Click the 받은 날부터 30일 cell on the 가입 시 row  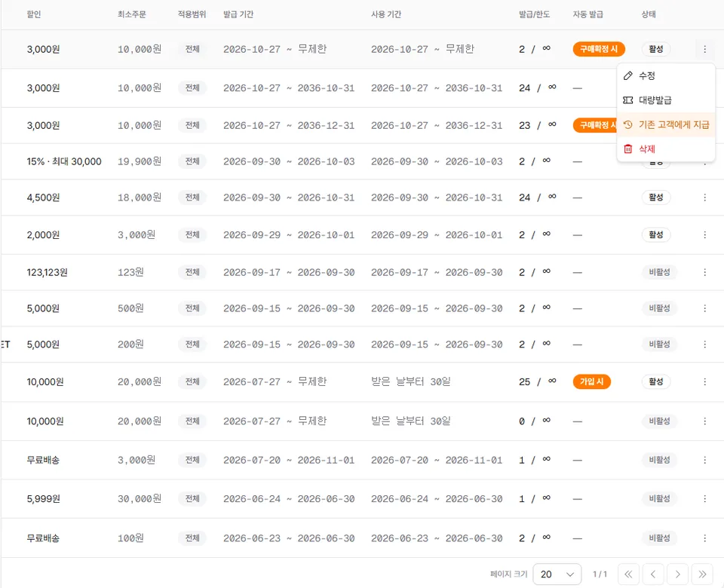click(411, 381)
